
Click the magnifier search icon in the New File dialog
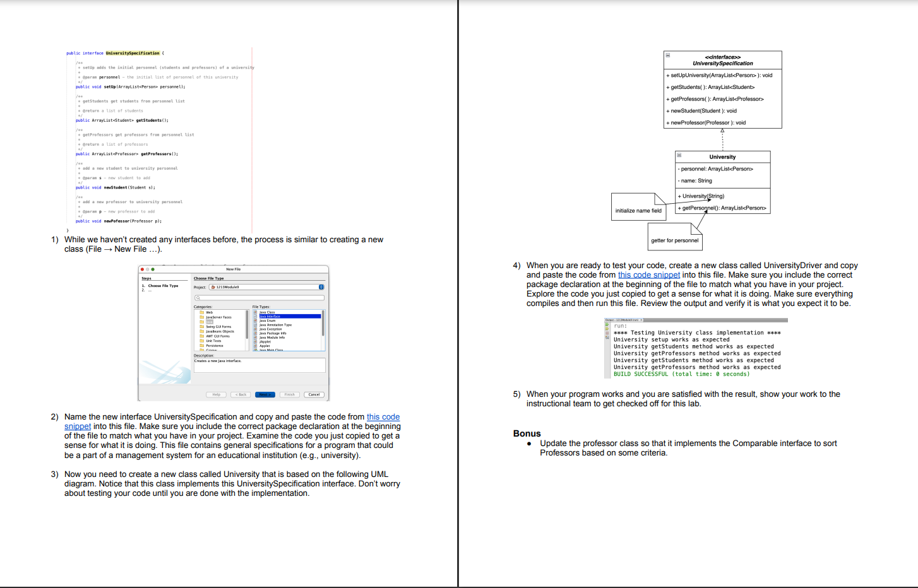(x=197, y=298)
